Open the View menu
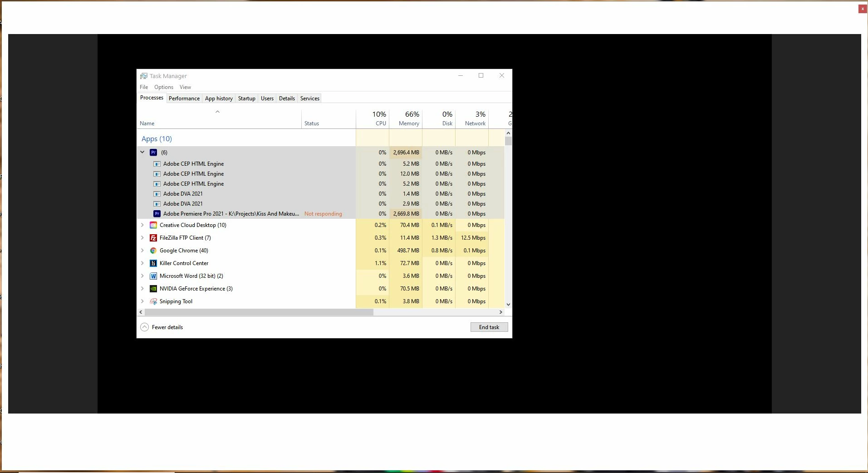 [185, 87]
